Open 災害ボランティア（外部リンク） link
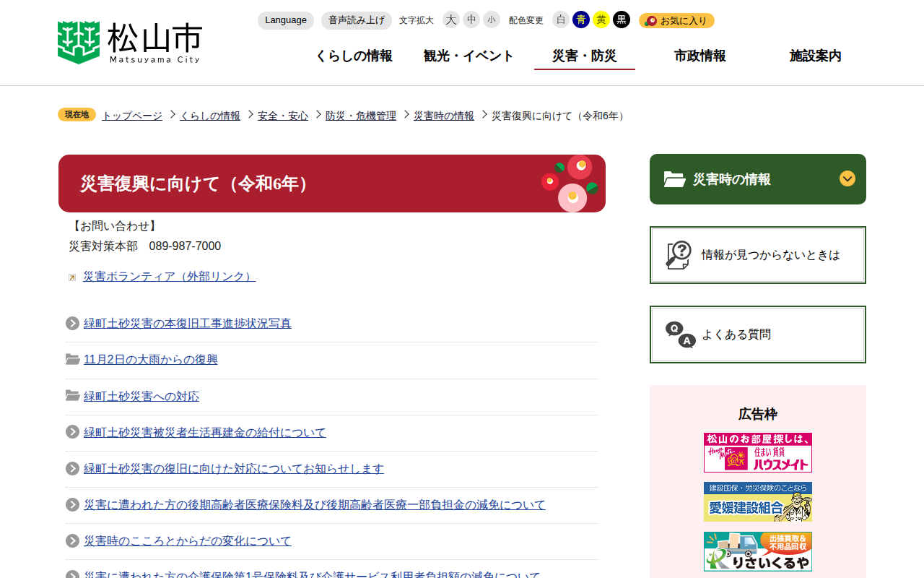The image size is (924, 578). (170, 276)
